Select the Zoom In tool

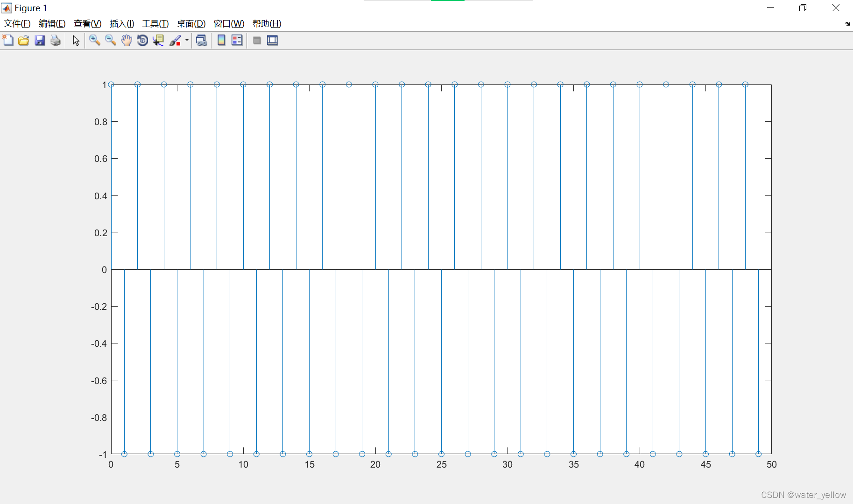point(95,41)
